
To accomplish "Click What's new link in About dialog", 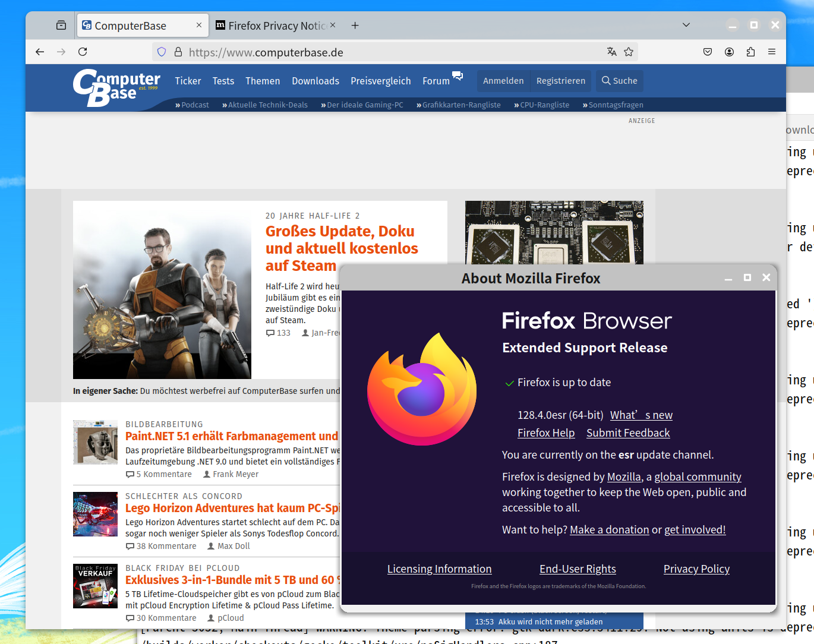I will click(641, 415).
